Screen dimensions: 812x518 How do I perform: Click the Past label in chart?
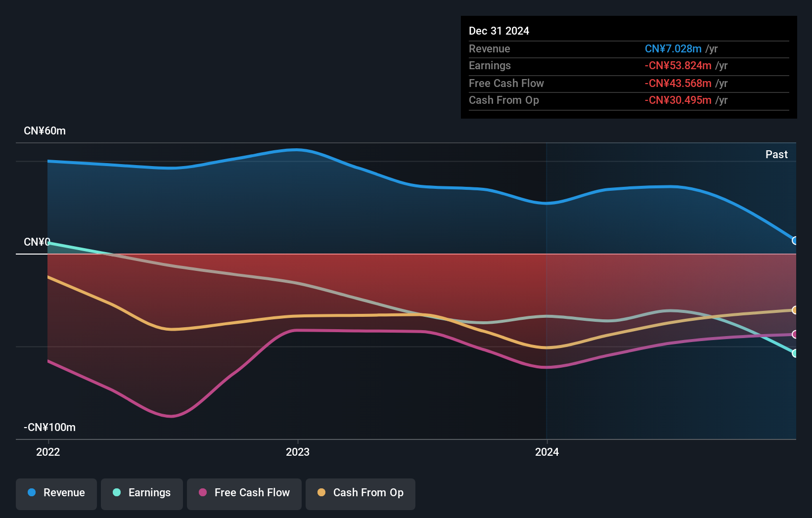(776, 155)
